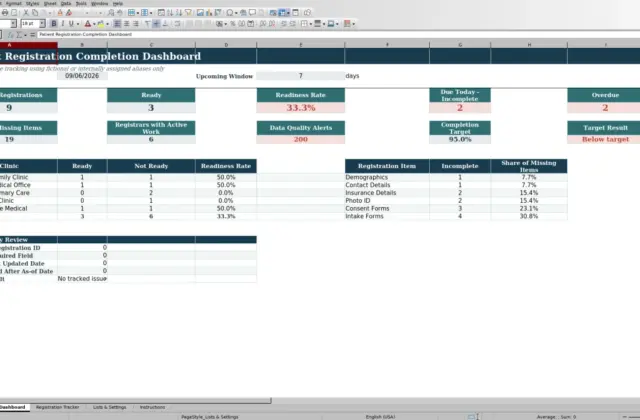Click Increase Indent icon
This screenshot has height=420, width=640.
pyautogui.click(x=284, y=24)
